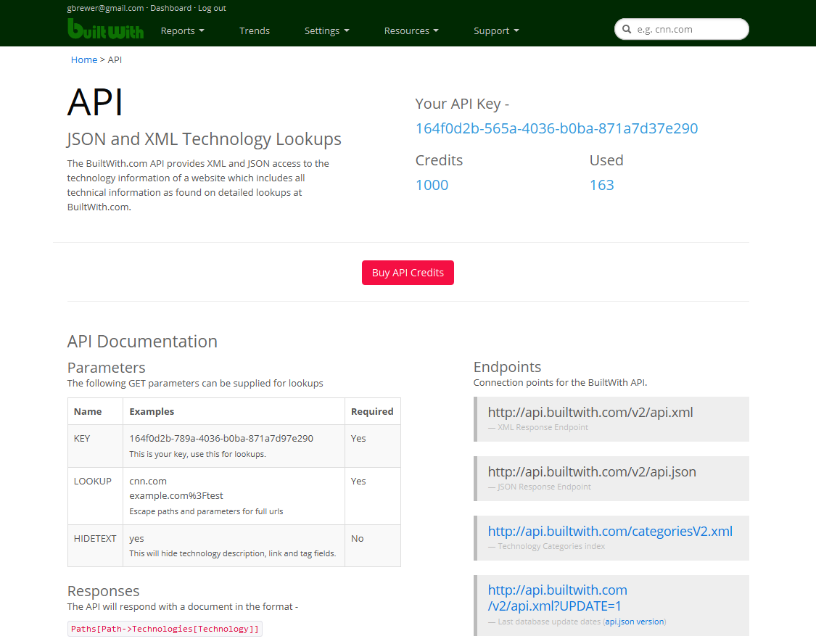Screen dimensions: 816x644
Task: Click the HIDETEXT parameter name cell
Action: 95,545
